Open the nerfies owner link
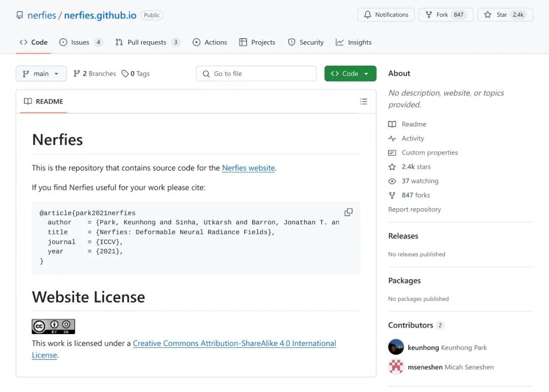This screenshot has height=392, width=549. coord(42,15)
